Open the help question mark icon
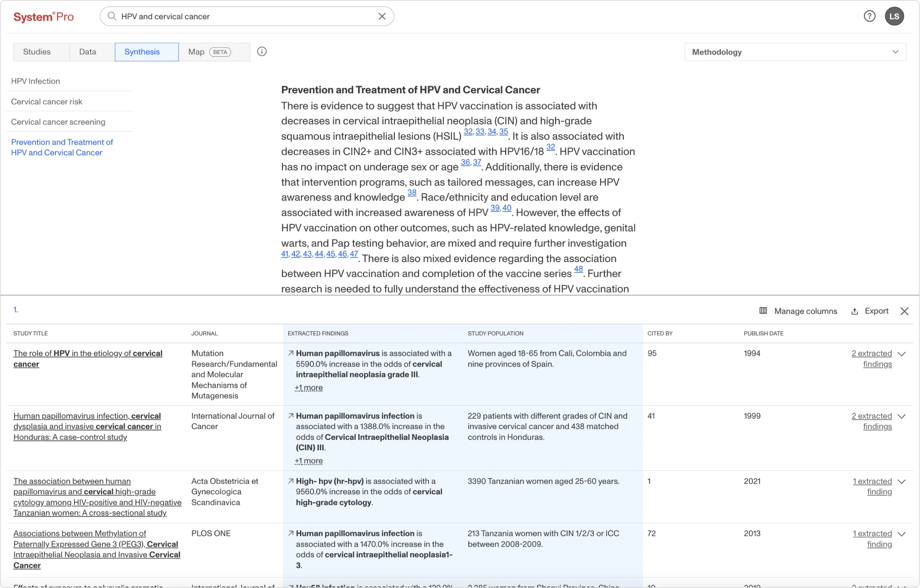Screen dimensions: 920x588 point(870,16)
